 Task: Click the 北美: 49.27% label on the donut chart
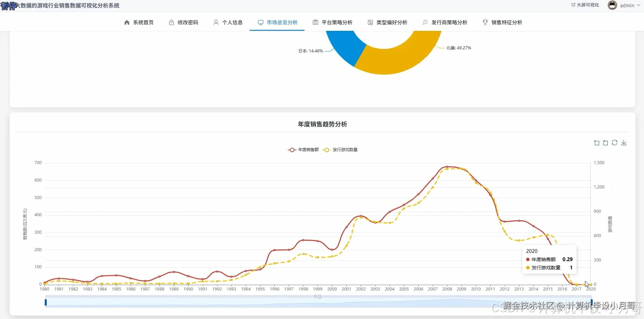click(458, 48)
